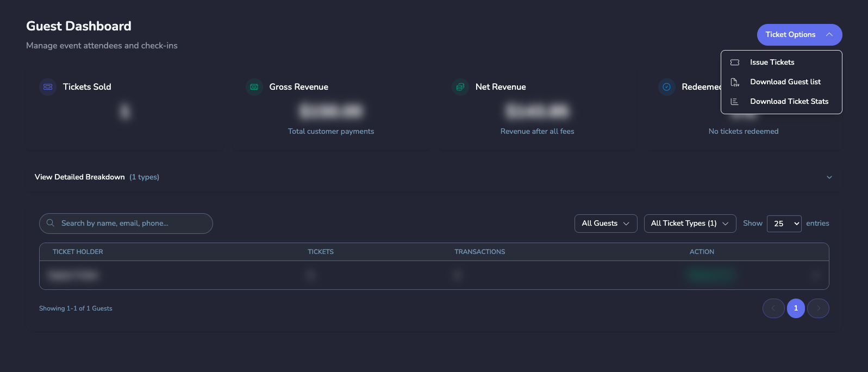Click the ticket icon beside Issue Tickets

coord(735,63)
